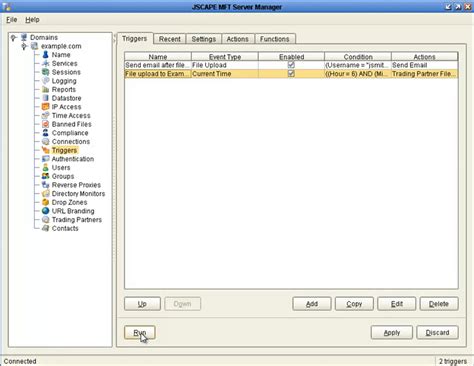This screenshot has width=474, height=366.
Task: Click the Apply button
Action: coord(392,332)
